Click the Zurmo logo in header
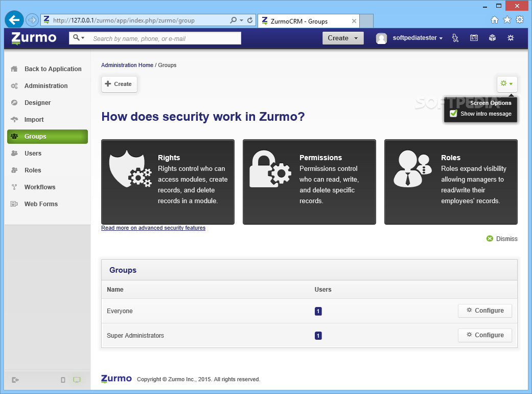532x394 pixels. pyautogui.click(x=34, y=38)
